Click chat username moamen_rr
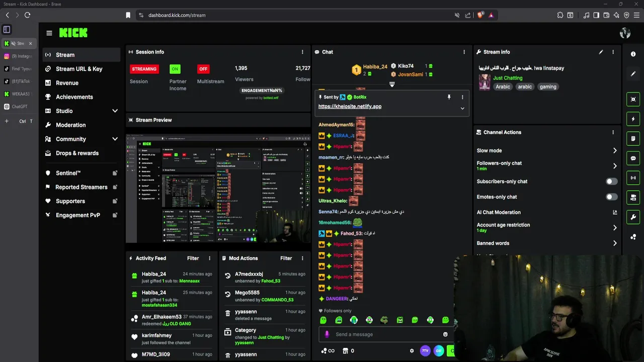 tap(331, 157)
